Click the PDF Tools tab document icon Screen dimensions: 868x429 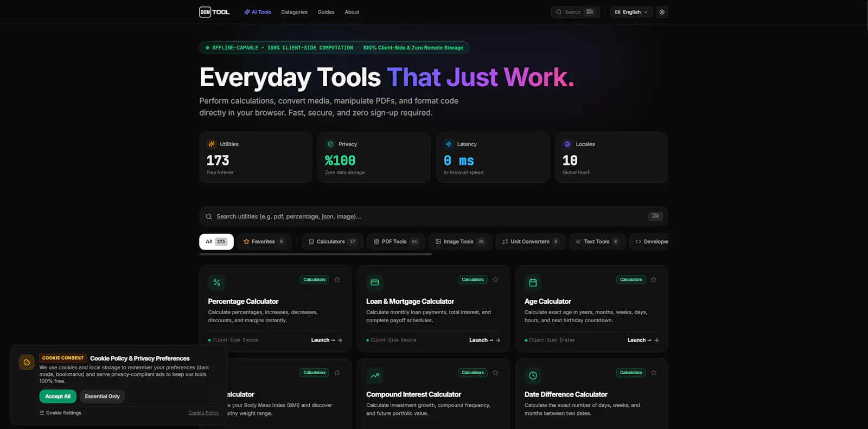click(x=376, y=242)
